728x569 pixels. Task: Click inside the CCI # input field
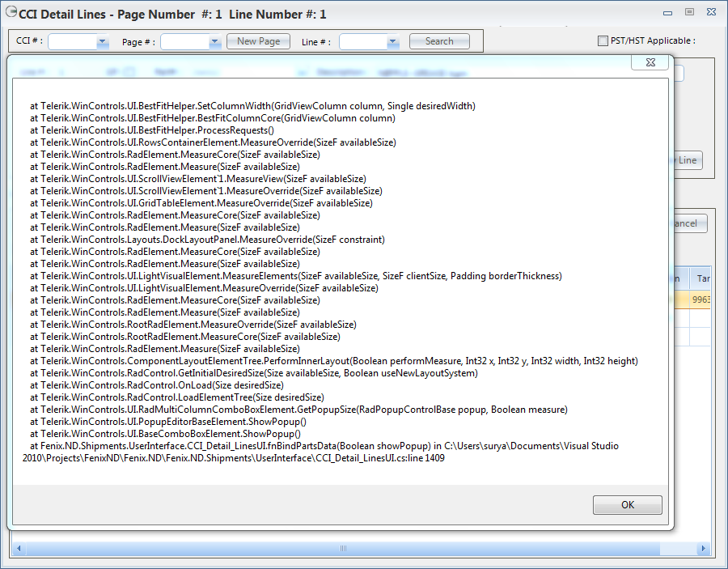73,42
